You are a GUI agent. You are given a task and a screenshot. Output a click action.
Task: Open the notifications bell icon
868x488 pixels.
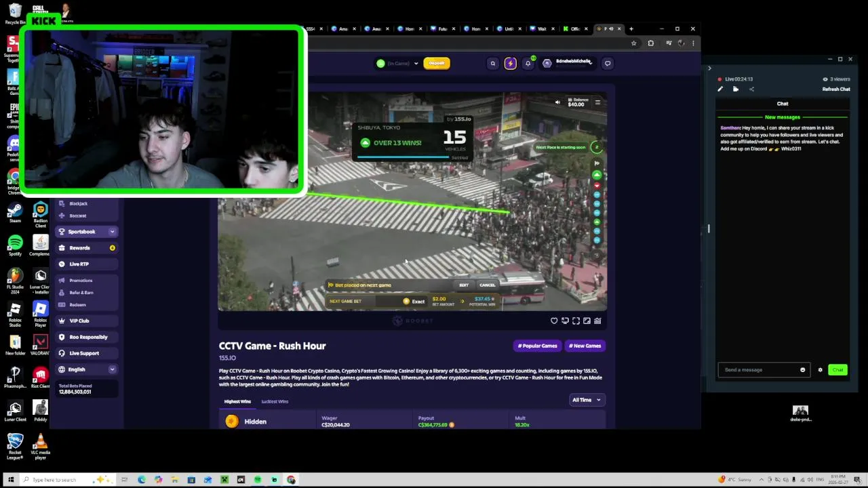click(x=528, y=64)
